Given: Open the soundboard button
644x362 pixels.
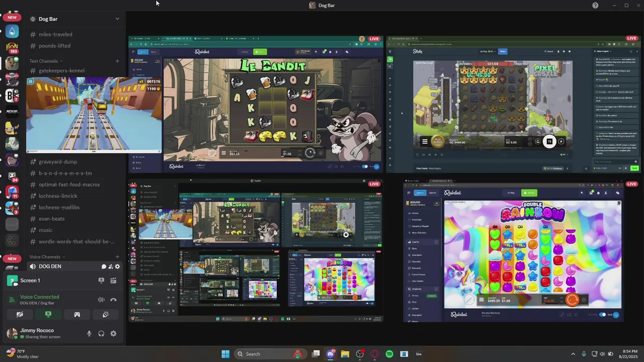Looking at the screenshot, I should (106, 314).
